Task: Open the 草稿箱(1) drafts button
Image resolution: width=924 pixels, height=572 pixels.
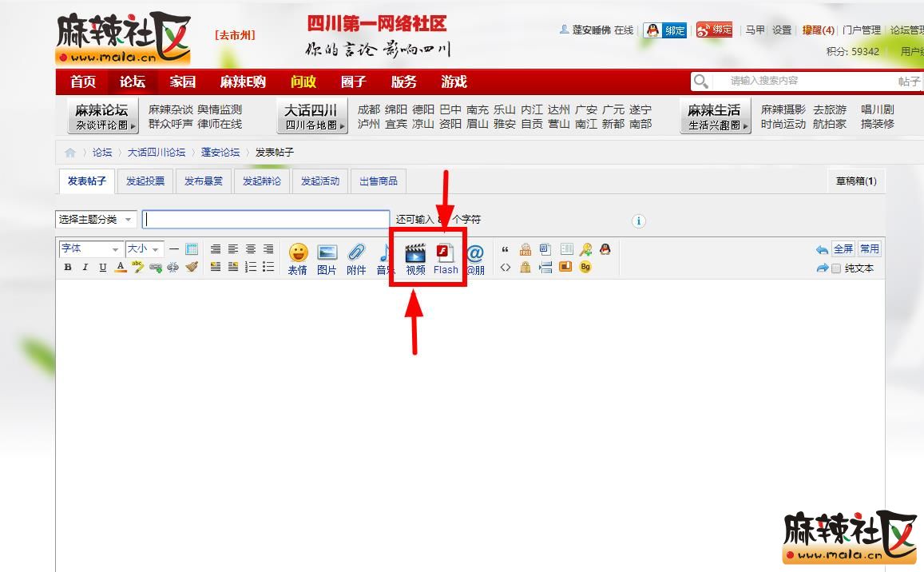Action: tap(856, 181)
